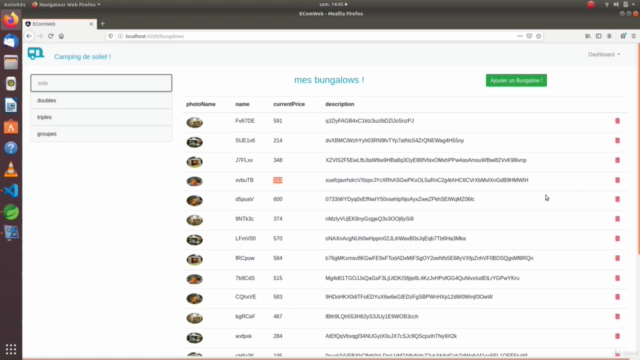Open Ubuntu Software from dock
The height and width of the screenshot is (360, 640).
pos(11,127)
